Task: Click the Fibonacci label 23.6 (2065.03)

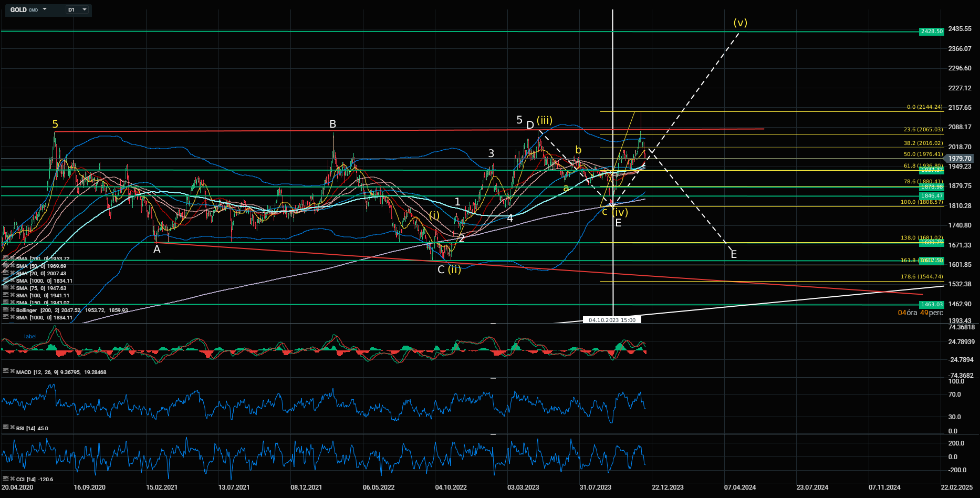Action: [x=923, y=130]
